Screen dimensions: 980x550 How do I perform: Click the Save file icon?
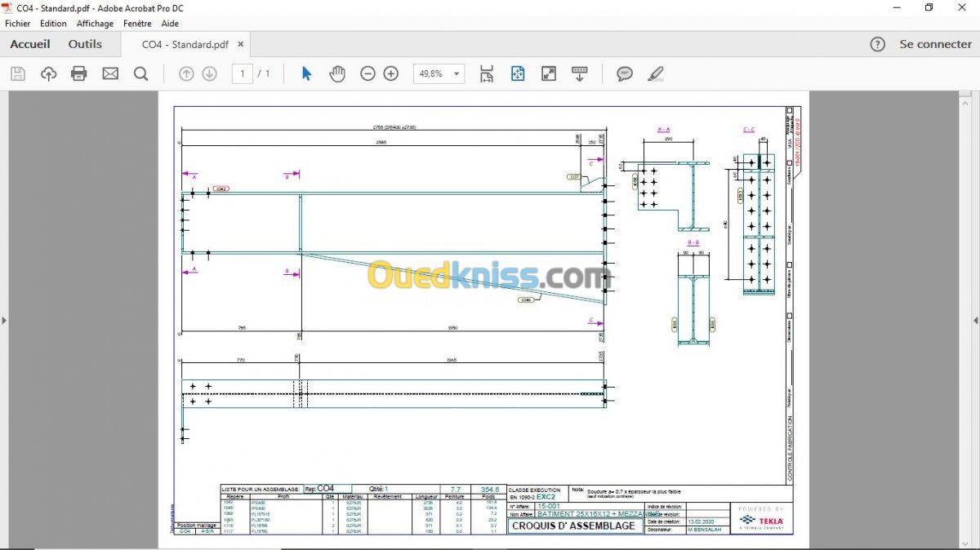pyautogui.click(x=18, y=73)
